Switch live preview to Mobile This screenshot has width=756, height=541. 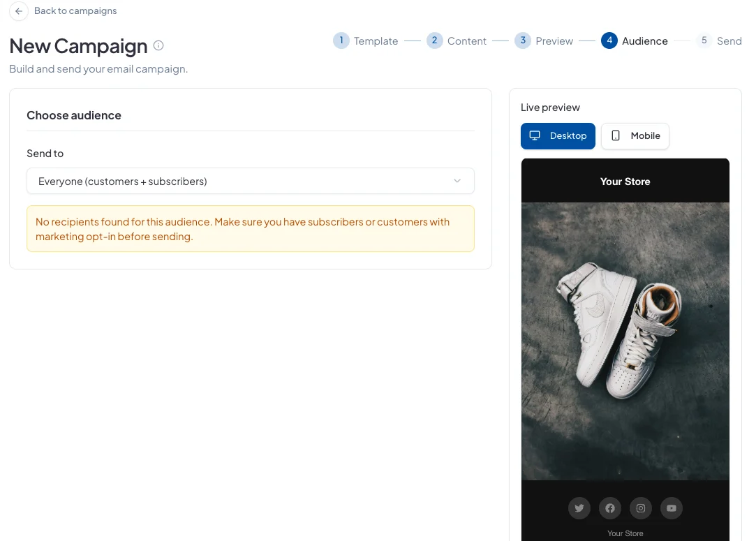(x=635, y=136)
